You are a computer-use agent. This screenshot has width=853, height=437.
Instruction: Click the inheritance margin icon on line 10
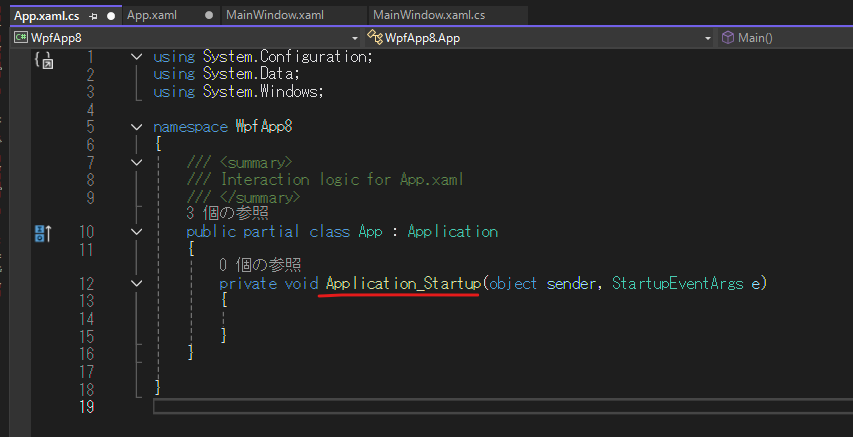pos(43,233)
